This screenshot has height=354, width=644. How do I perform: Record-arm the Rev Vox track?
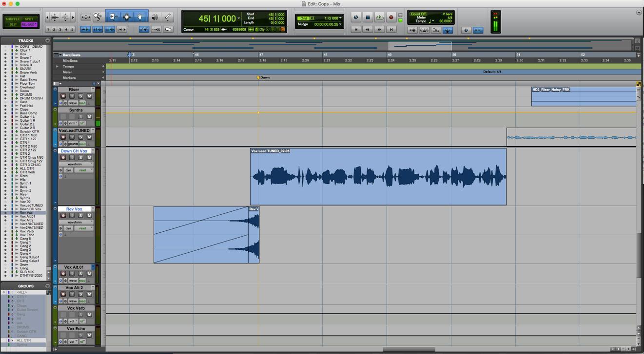pyautogui.click(x=63, y=215)
